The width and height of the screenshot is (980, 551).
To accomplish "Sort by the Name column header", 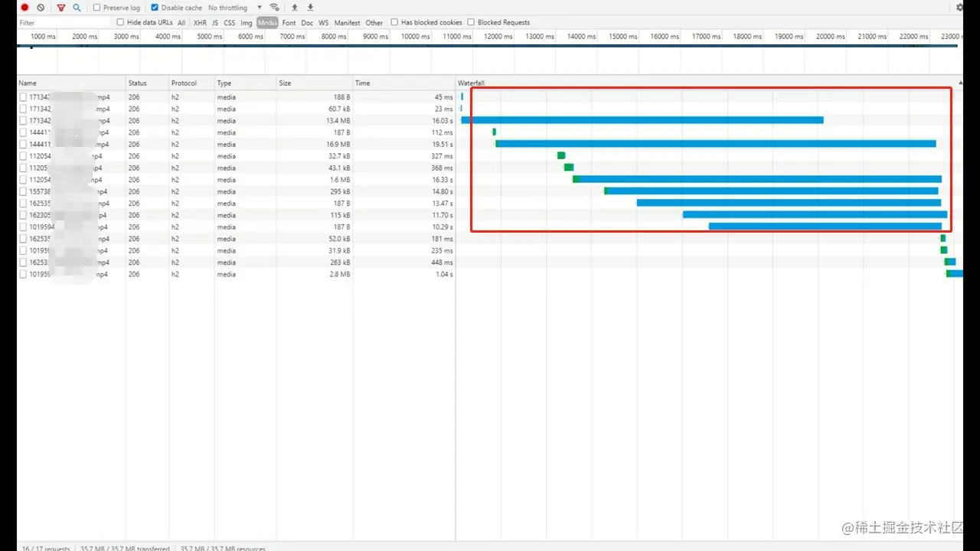I will [71, 83].
